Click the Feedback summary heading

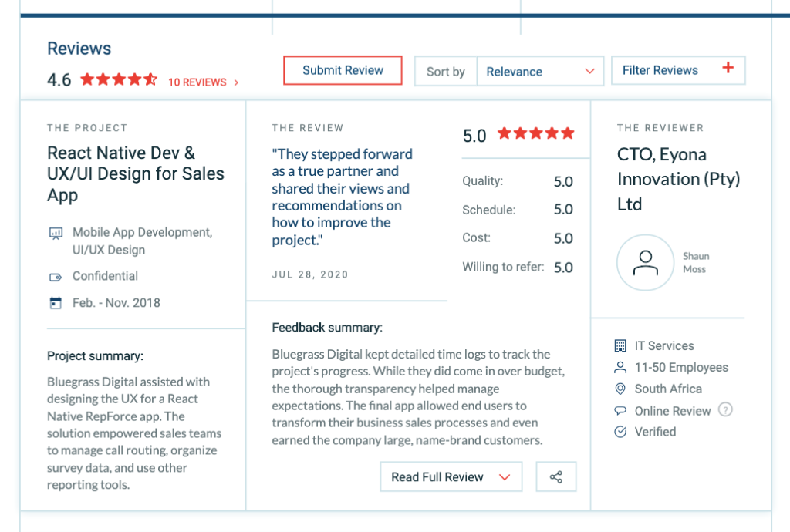click(x=327, y=328)
